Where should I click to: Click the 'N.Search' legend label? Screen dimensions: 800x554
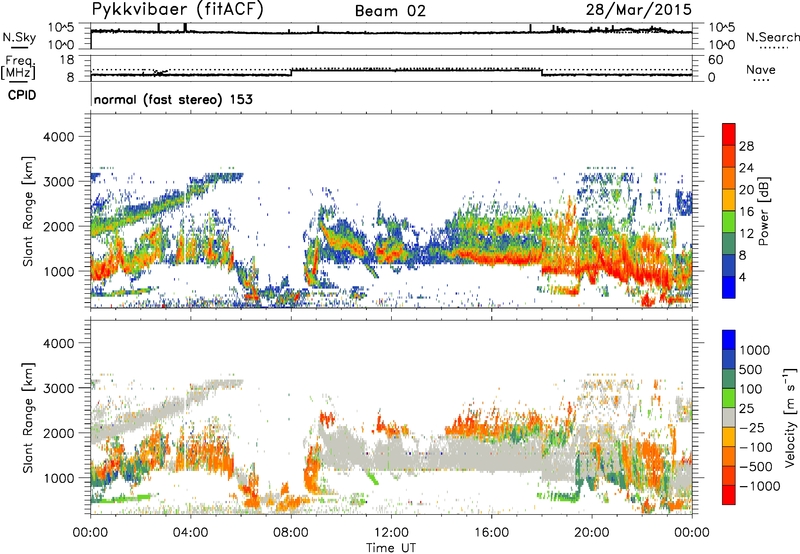(x=773, y=37)
